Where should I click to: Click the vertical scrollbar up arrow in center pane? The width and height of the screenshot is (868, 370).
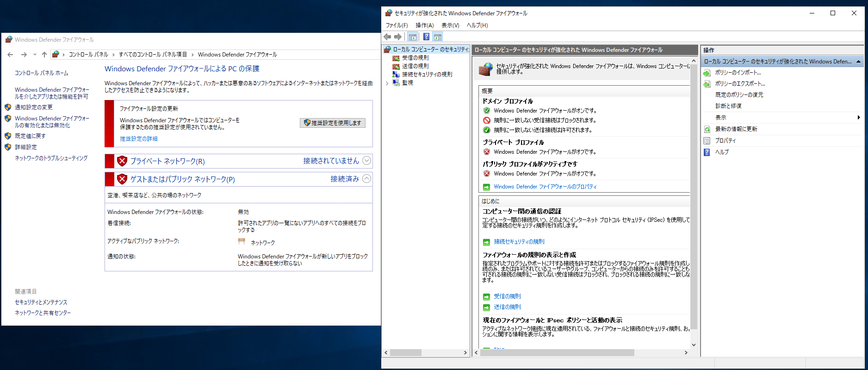[694, 61]
